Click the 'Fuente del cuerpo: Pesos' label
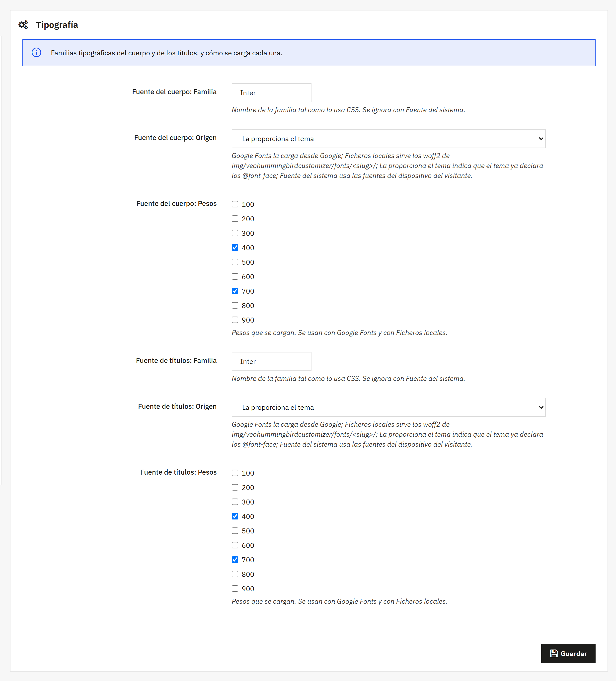This screenshot has width=616, height=681. pyautogui.click(x=176, y=203)
